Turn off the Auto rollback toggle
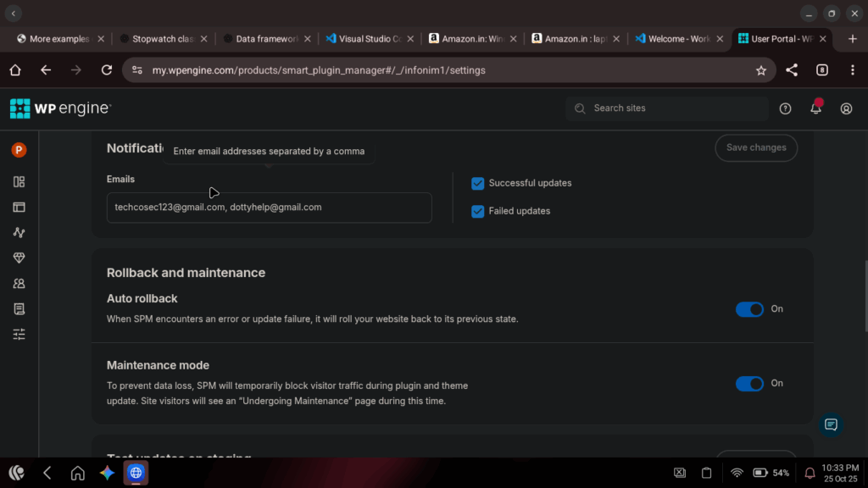 coord(749,309)
